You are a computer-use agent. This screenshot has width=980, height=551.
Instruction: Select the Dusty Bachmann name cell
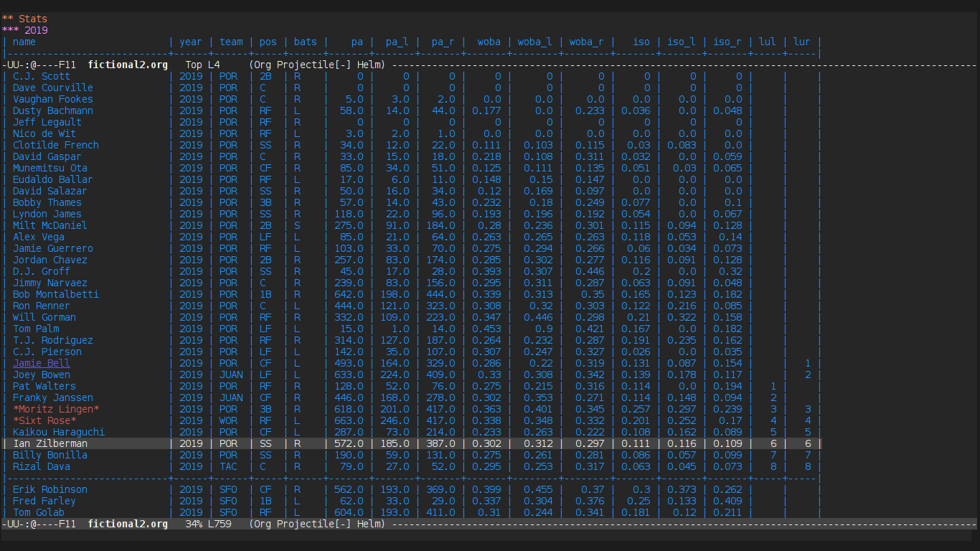coord(53,110)
